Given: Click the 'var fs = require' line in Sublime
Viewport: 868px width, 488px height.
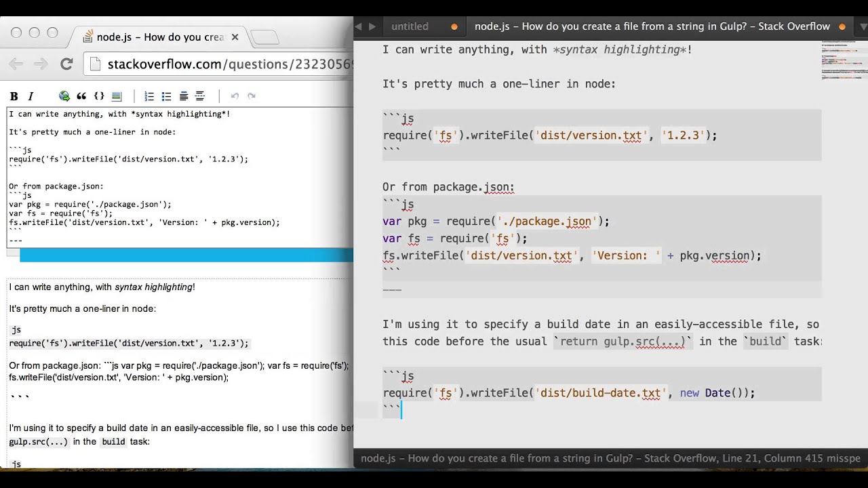Looking at the screenshot, I should click(454, 239).
